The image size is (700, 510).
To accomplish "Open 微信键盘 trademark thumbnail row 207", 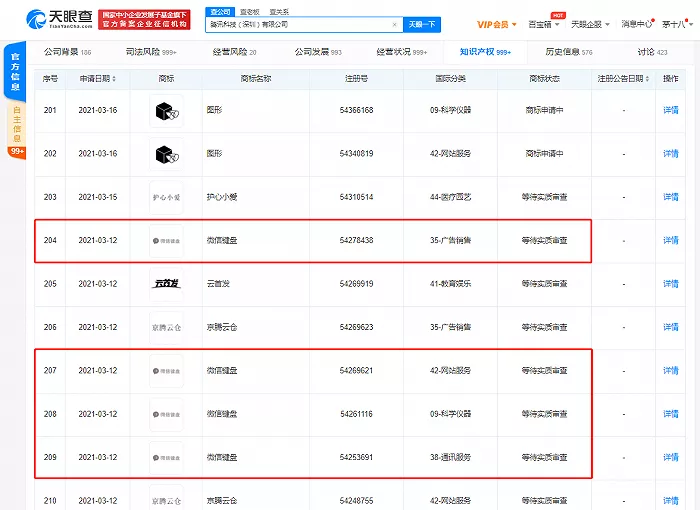I will tap(167, 371).
